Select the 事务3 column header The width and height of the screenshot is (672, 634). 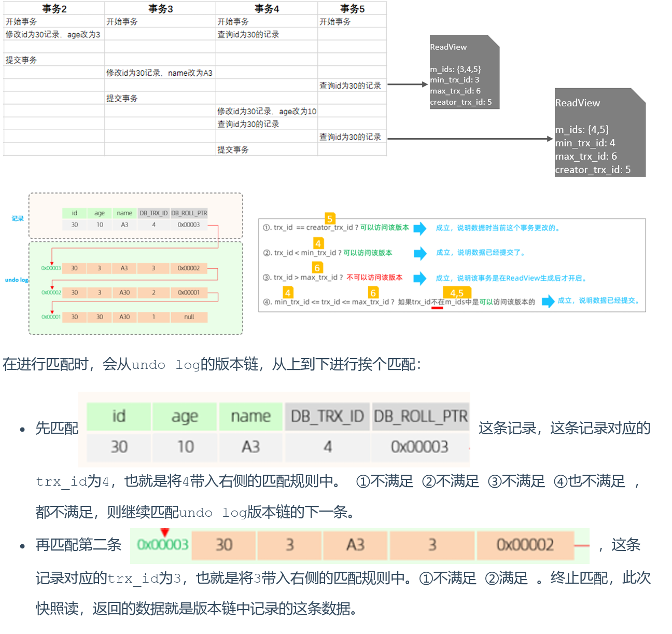coord(160,8)
